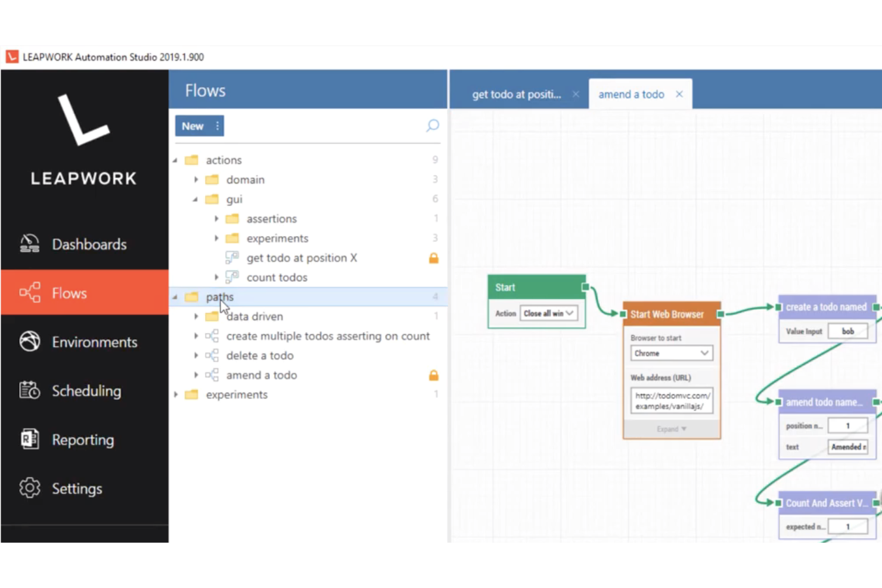Select the amend todo name block header
This screenshot has width=882, height=588.
[x=827, y=402]
